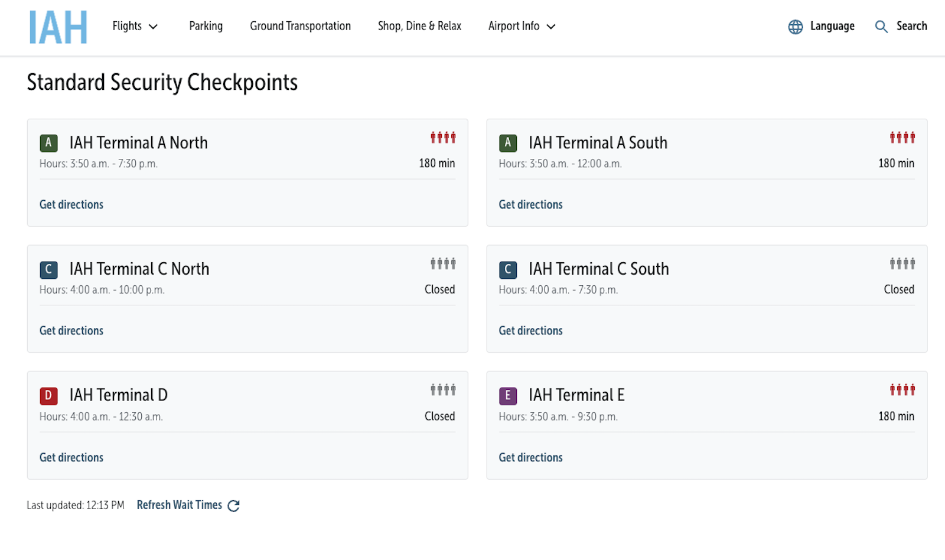Go to Shop, Dine & Relax
Image resolution: width=945 pixels, height=560 pixels.
419,26
